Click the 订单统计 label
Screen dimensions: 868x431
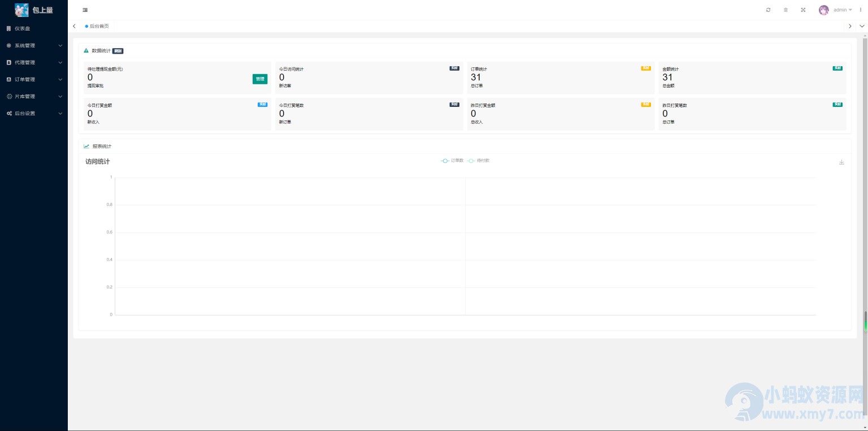479,69
